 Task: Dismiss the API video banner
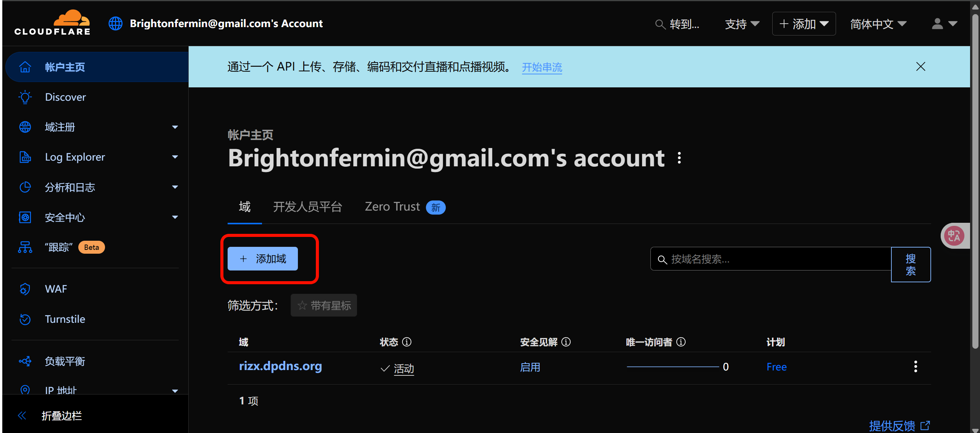coord(920,67)
